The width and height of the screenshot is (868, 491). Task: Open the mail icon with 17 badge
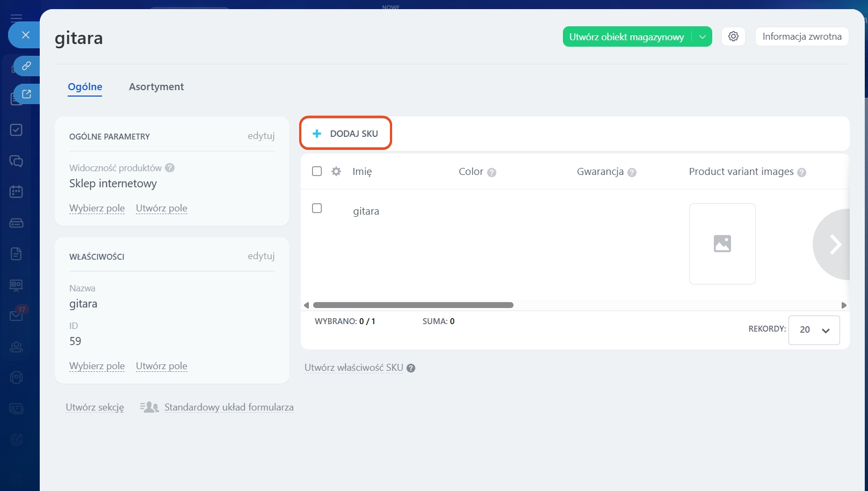16,316
